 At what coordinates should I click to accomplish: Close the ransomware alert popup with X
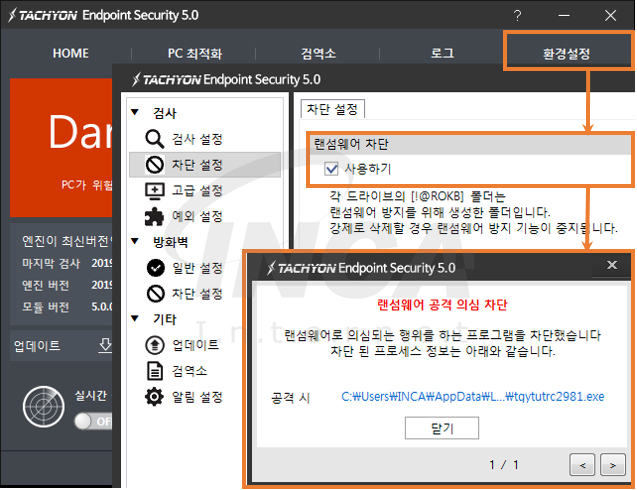(611, 265)
